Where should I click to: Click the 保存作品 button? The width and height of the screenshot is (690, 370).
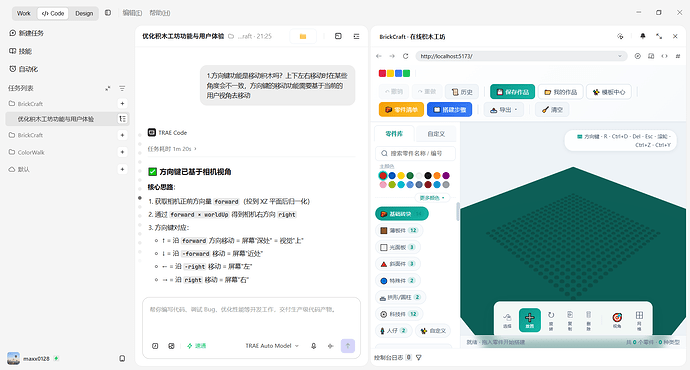pos(513,92)
